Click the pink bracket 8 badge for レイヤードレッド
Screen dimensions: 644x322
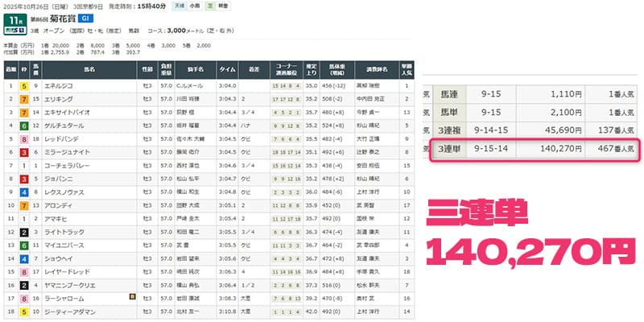point(24,272)
